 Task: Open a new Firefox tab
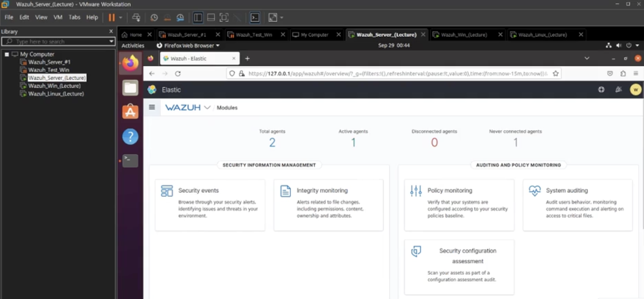tap(247, 58)
